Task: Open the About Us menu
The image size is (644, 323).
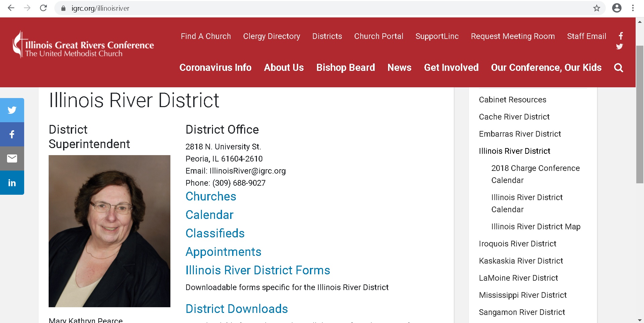Action: point(284,67)
